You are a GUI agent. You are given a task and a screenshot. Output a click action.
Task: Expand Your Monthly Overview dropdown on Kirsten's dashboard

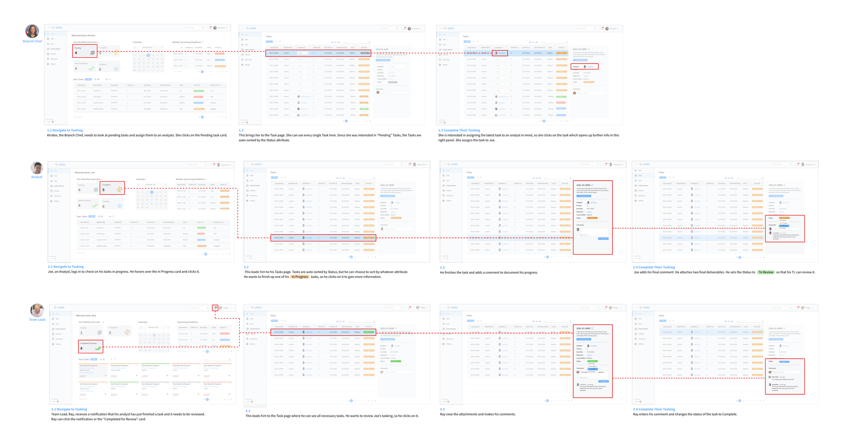[98, 42]
